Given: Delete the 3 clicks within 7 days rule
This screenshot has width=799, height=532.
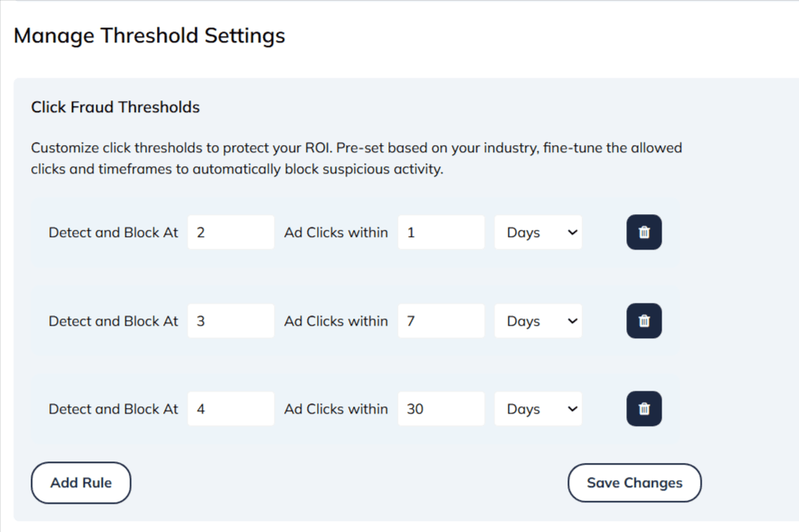Looking at the screenshot, I should [x=644, y=321].
